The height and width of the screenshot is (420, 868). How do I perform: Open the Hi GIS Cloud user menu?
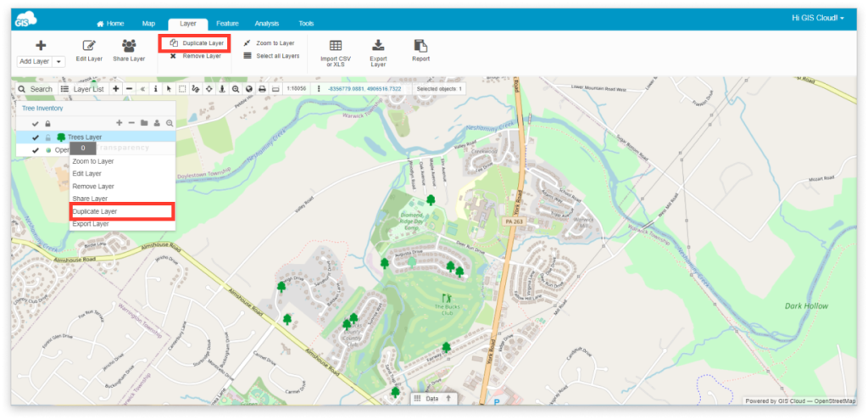(x=818, y=19)
